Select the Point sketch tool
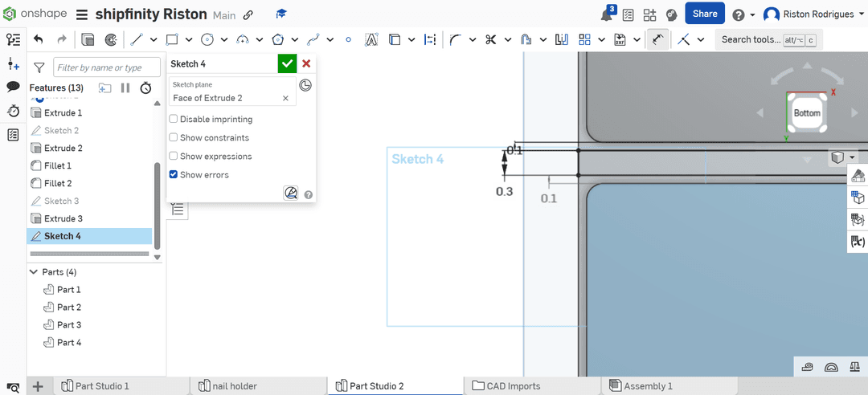 348,39
